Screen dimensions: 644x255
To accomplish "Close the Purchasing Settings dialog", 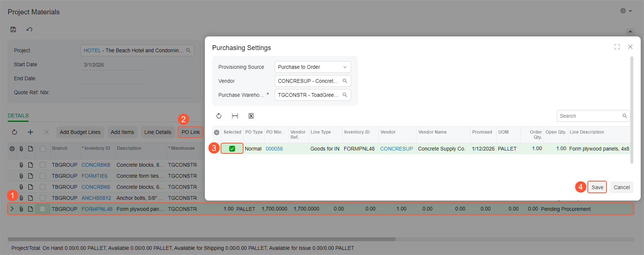I will point(630,47).
